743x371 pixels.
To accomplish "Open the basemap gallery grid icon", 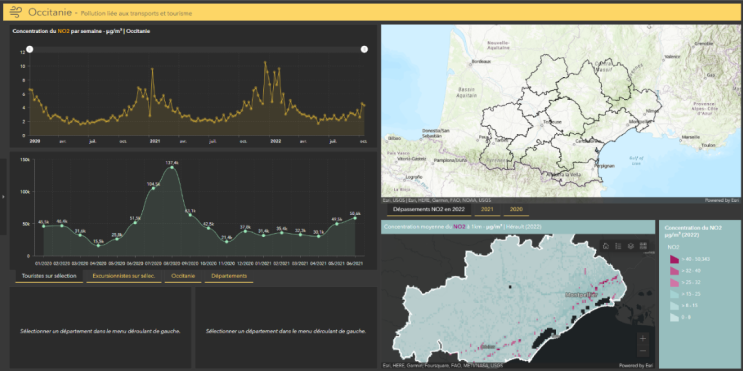I will click(643, 246).
